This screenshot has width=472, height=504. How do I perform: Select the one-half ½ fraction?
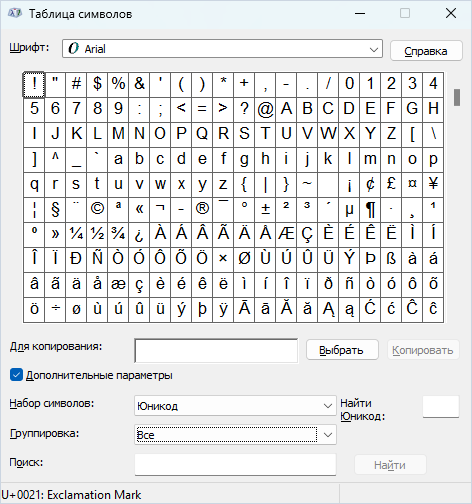[97, 235]
